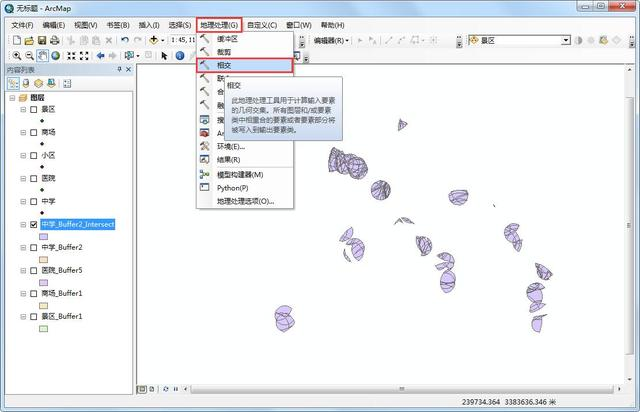Image resolution: width=640 pixels, height=412 pixels.
Task: Collapse the 景区 layer legend
Action: pyautogui.click(x=23, y=109)
